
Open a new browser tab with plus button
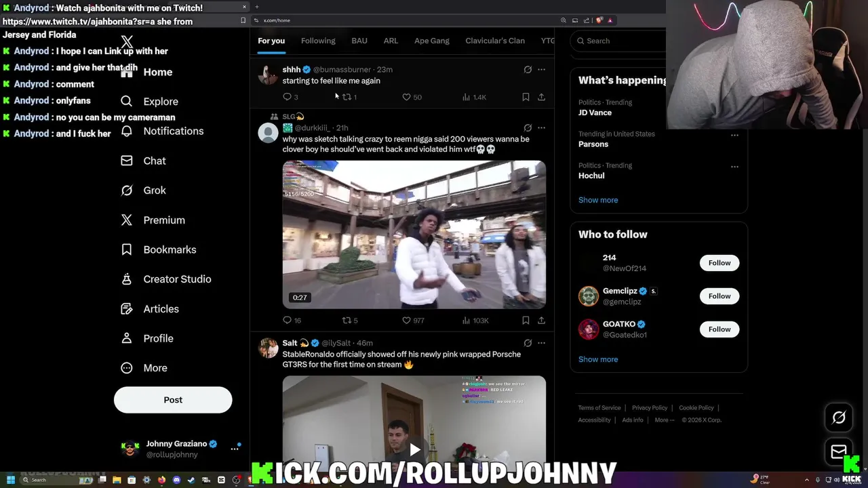click(x=257, y=7)
